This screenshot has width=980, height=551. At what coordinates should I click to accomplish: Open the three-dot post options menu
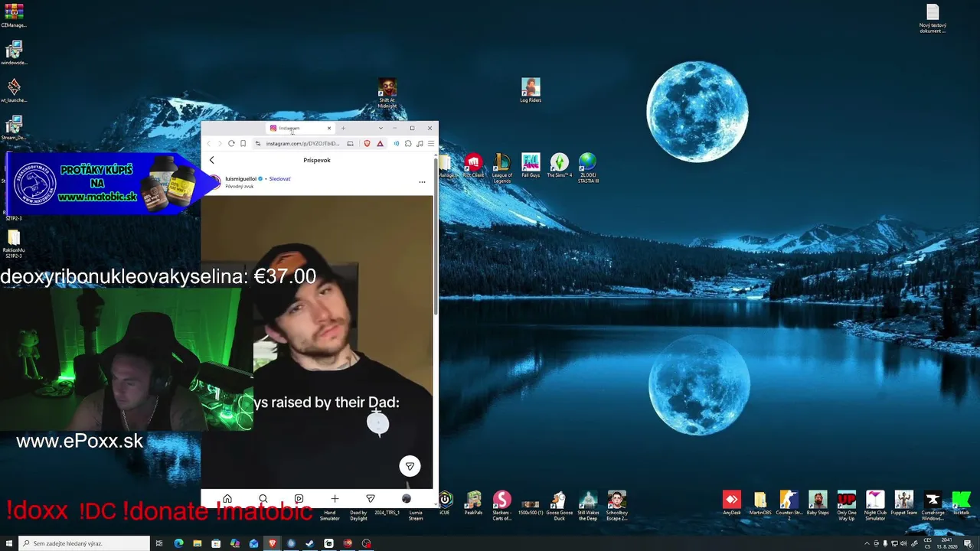click(422, 182)
